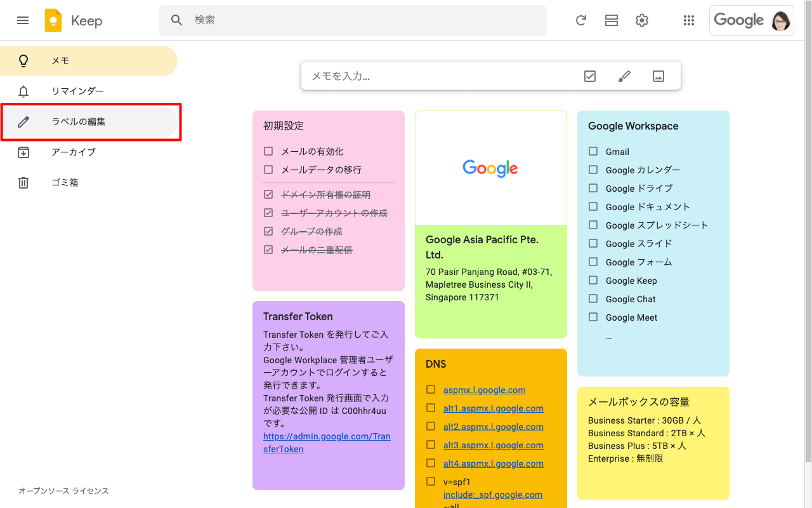
Task: Open the alt1.aspmx.l.google.com link
Action: click(494, 408)
